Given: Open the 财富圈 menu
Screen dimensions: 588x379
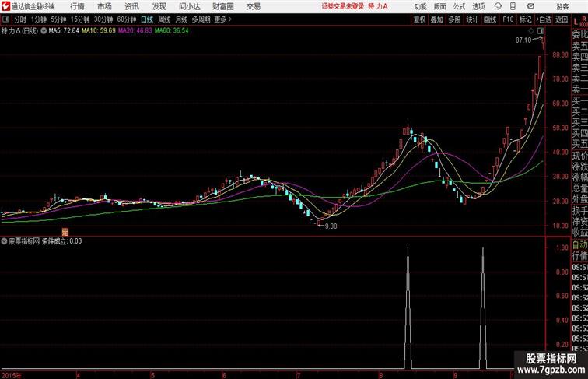Looking at the screenshot, I should [223, 6].
